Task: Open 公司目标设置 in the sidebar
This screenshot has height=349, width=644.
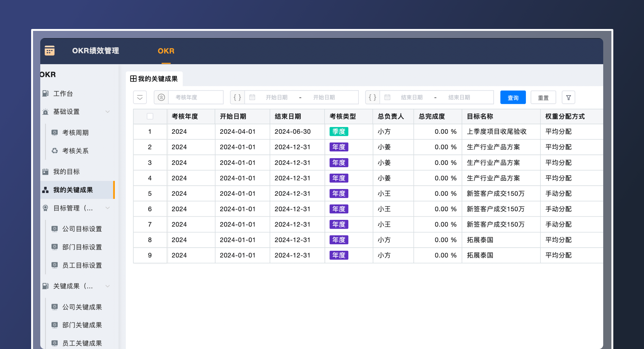Action: coord(82,229)
